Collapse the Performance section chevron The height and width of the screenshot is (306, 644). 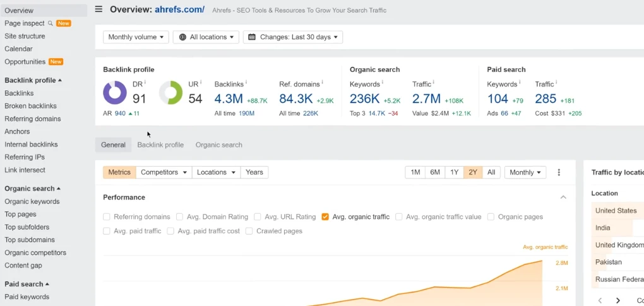(x=563, y=197)
